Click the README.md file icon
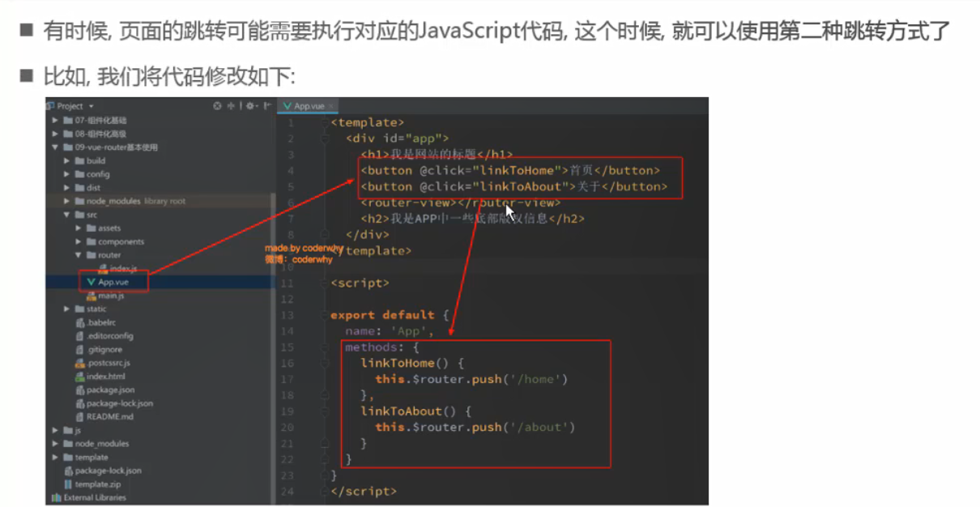This screenshot has height=507, width=980. click(79, 417)
